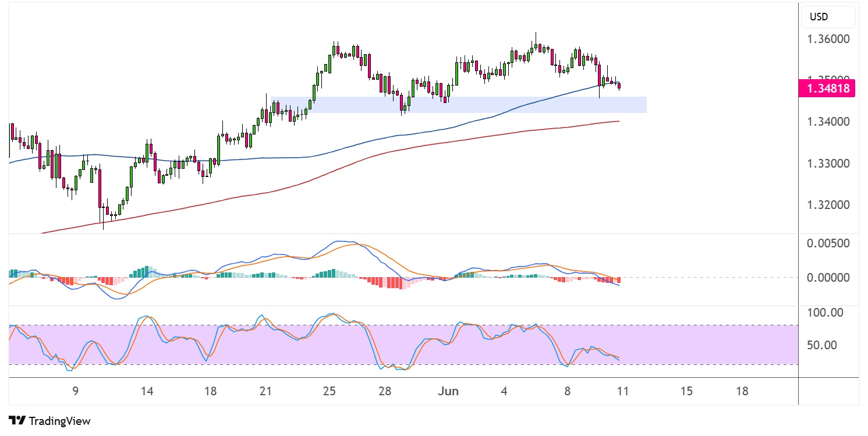This screenshot has width=868, height=436.
Task: Click the 0.00500 MACD scale value
Action: click(x=828, y=243)
